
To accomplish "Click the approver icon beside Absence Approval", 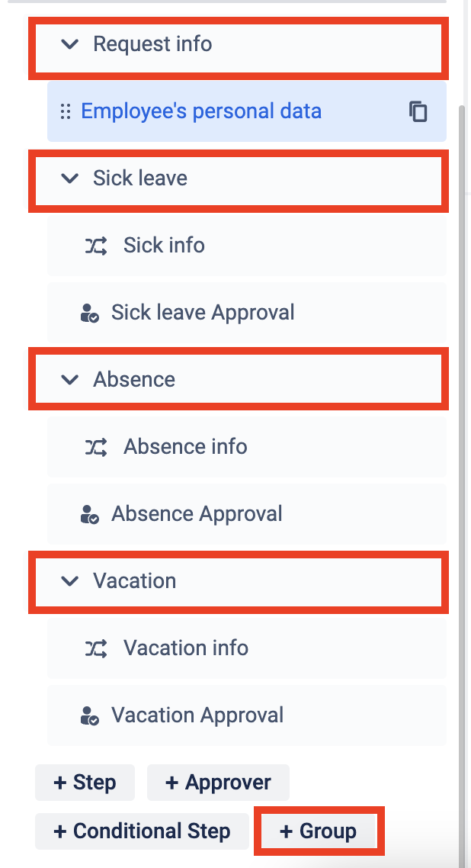I will [x=90, y=514].
